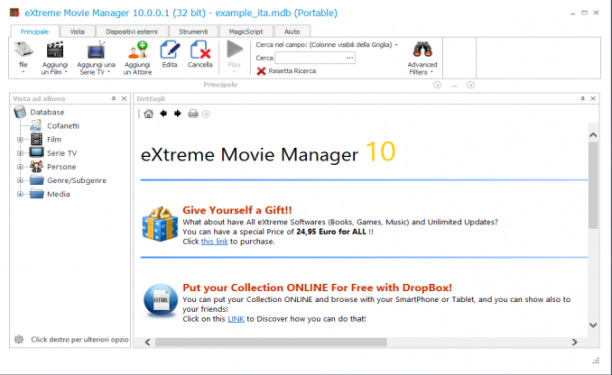Click 'Click destro per ulteriori opzio' text

[80, 339]
